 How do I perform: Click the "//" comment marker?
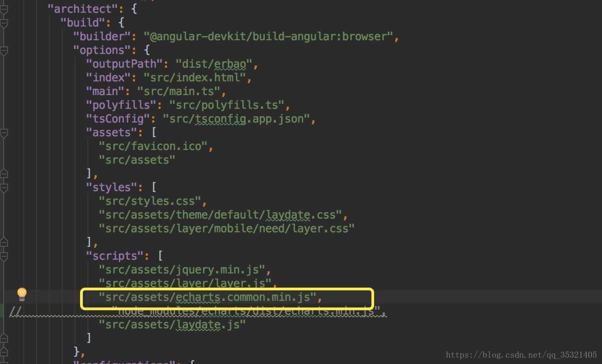(16, 311)
